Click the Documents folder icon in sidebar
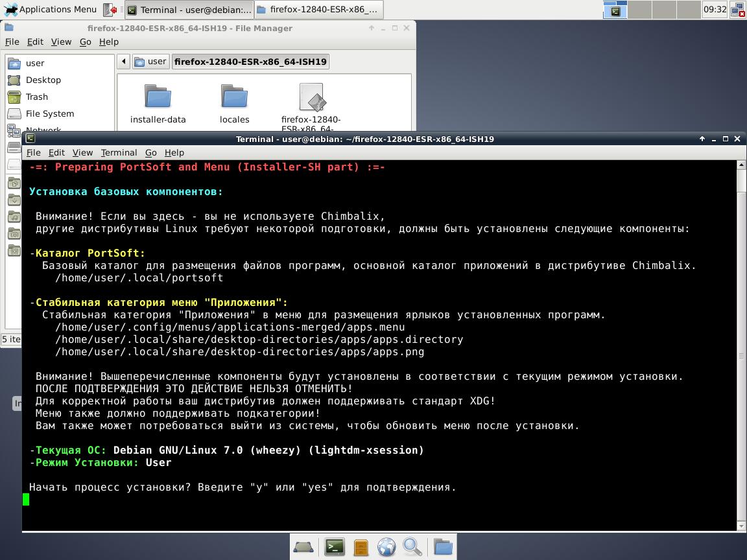747x560 pixels. point(14,183)
